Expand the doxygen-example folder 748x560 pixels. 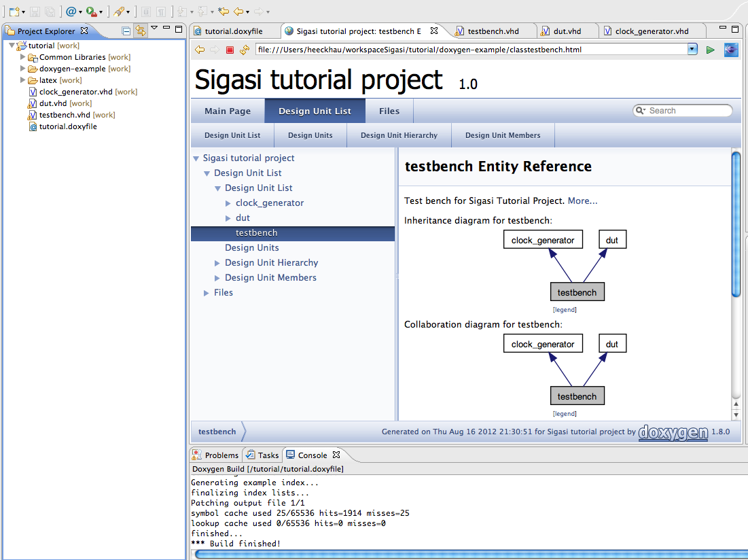point(22,68)
